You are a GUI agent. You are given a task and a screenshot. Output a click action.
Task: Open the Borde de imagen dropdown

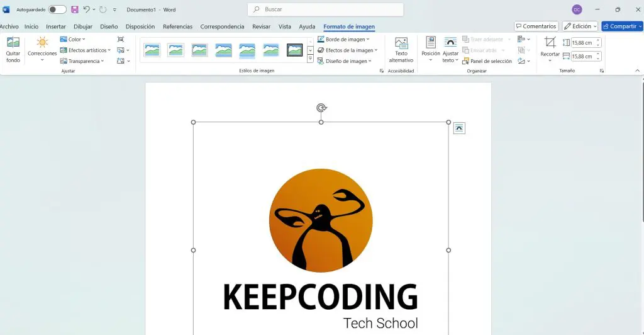(343, 39)
